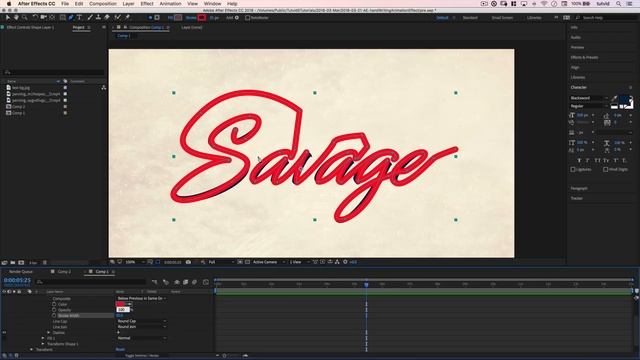Screen dimensions: 640x360
Task: Click the timeline layer search field
Action: tap(91, 282)
